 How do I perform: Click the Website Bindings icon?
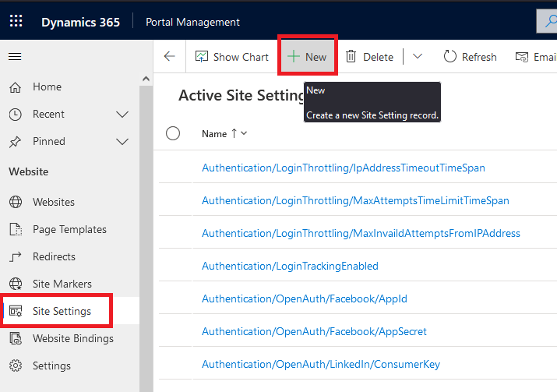[x=16, y=338]
